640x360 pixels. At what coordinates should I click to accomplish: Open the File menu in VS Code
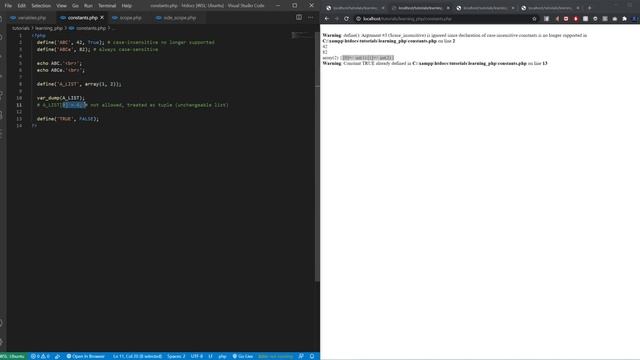tap(8, 6)
